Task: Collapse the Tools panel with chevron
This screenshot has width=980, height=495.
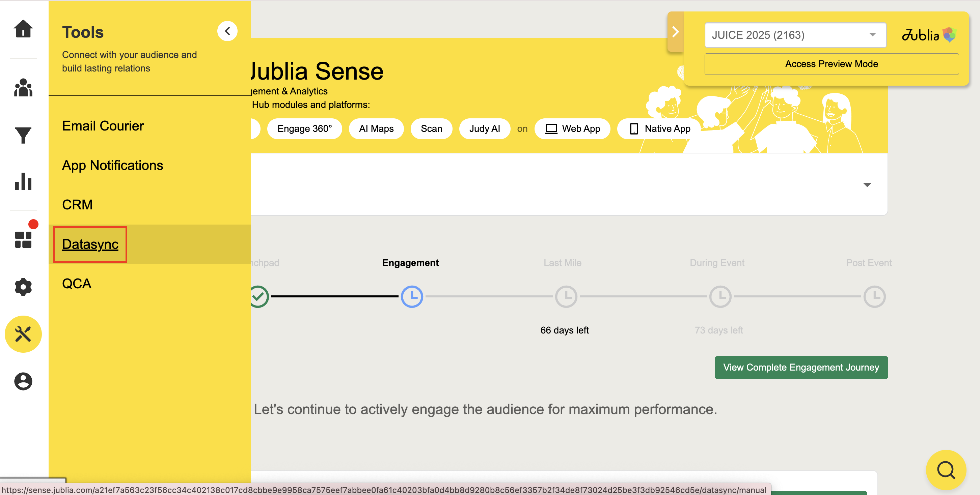Action: pos(227,31)
